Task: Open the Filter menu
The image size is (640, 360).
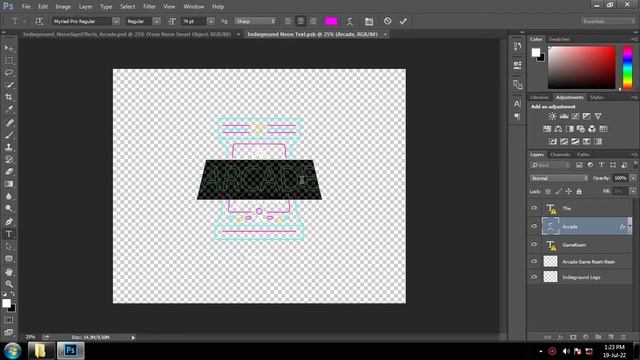Action: pyautogui.click(x=149, y=7)
